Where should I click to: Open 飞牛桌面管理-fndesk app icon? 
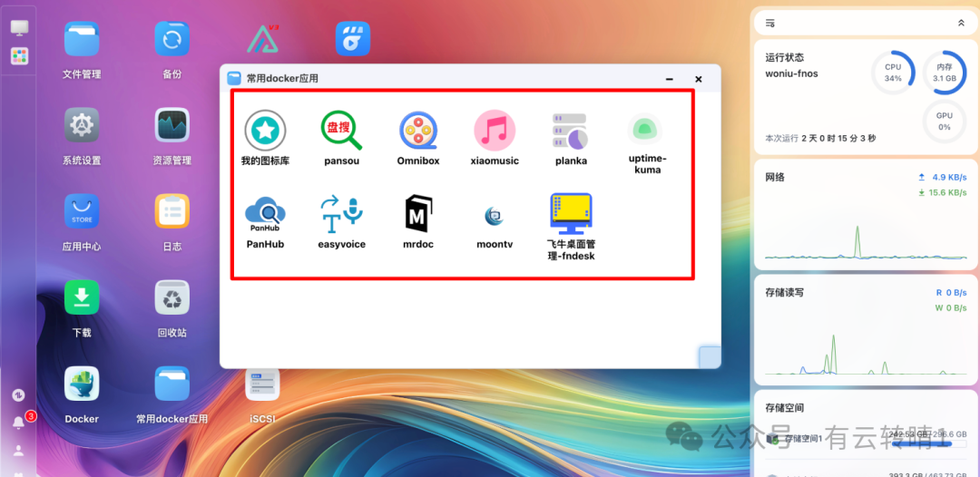tap(571, 213)
